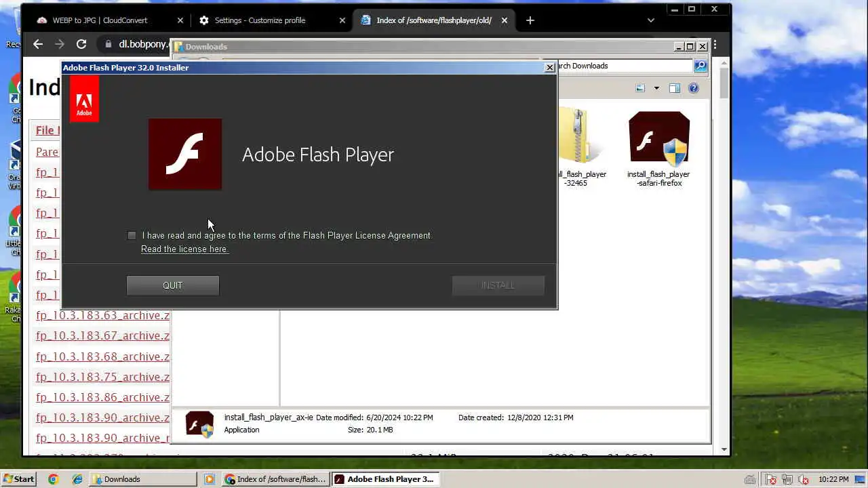
Task: Click the media player taskbar icon
Action: point(210,479)
